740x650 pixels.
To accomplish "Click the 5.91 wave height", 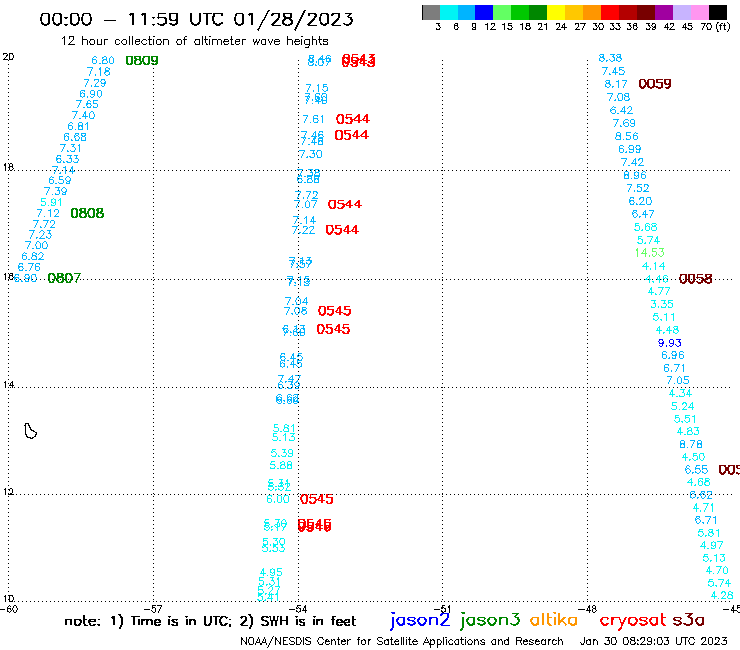I will [x=51, y=202].
